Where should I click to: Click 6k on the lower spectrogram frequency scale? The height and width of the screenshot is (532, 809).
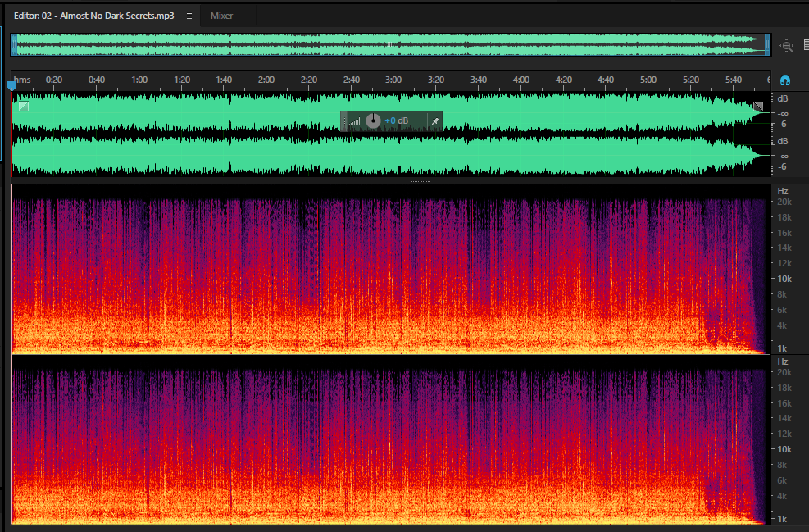(782, 480)
